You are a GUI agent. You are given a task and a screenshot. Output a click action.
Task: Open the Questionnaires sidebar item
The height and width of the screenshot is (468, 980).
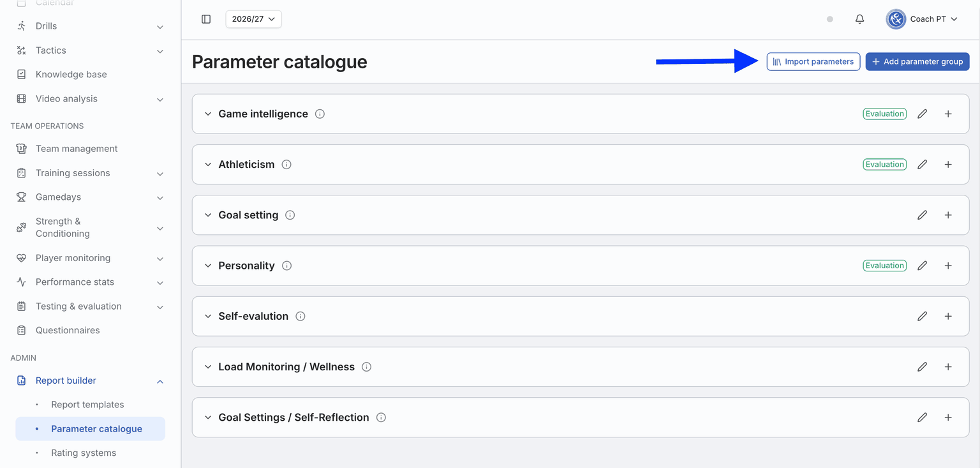point(68,330)
